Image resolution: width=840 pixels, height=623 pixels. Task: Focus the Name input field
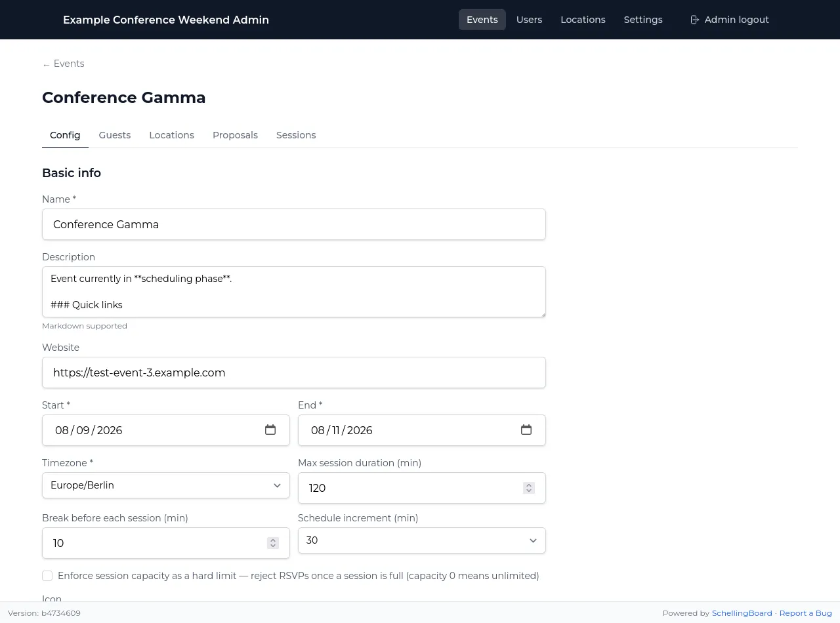(294, 224)
